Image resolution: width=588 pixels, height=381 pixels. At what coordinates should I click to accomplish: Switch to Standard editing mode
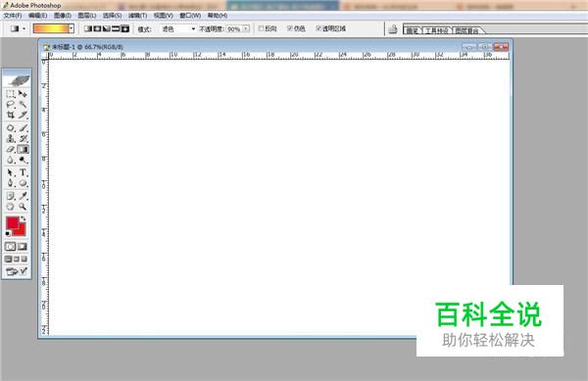tap(11, 247)
